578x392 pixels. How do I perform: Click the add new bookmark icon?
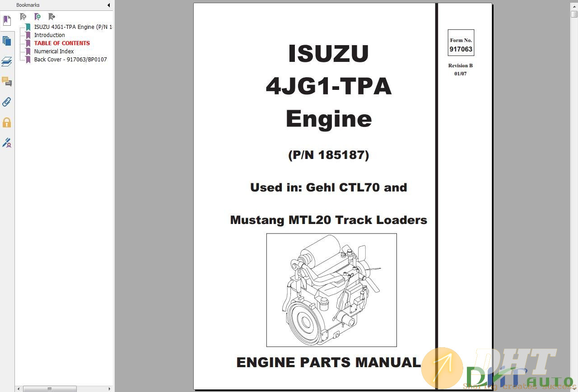pyautogui.click(x=38, y=17)
